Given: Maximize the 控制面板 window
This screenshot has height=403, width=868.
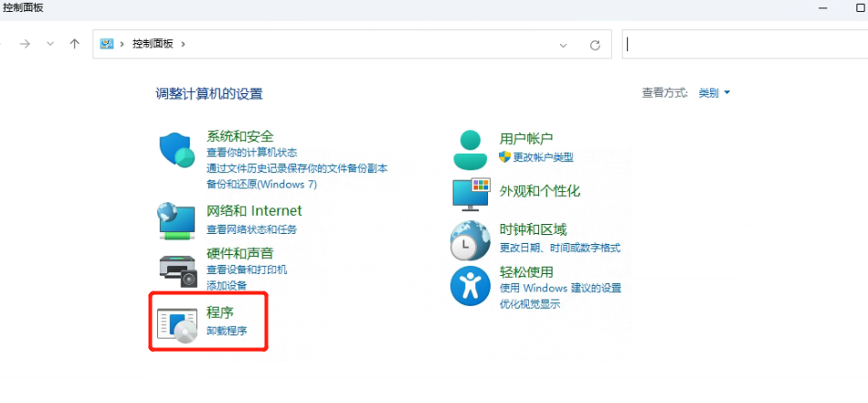Looking at the screenshot, I should click(x=861, y=7).
